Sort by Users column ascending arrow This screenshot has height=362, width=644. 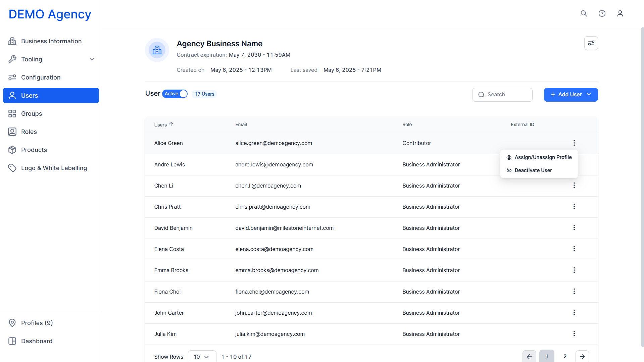pos(171,124)
